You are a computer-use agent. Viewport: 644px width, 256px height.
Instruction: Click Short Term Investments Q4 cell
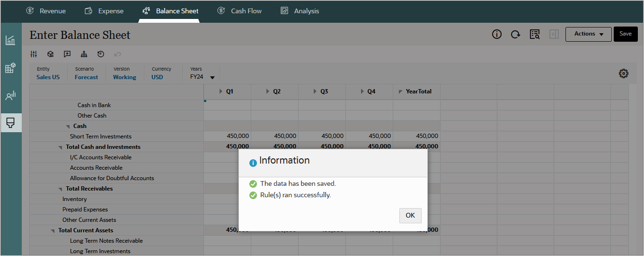[x=369, y=137]
